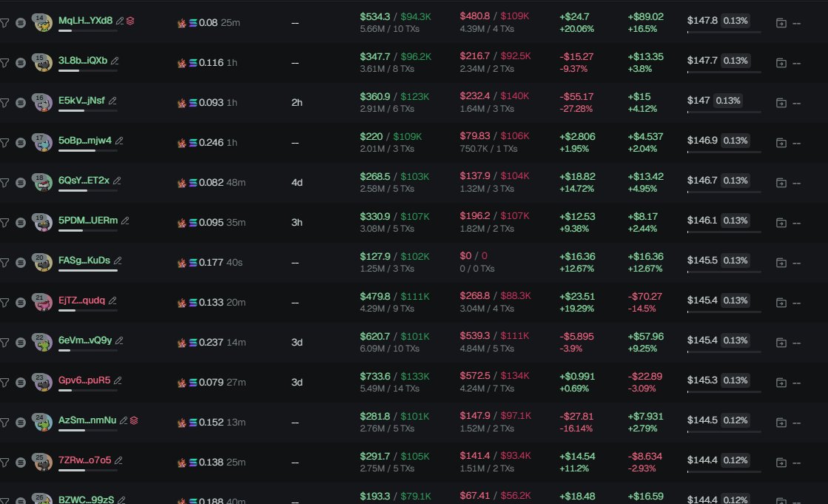
Task: Click the progress bar under FASg...KuDs
Action: point(87,271)
